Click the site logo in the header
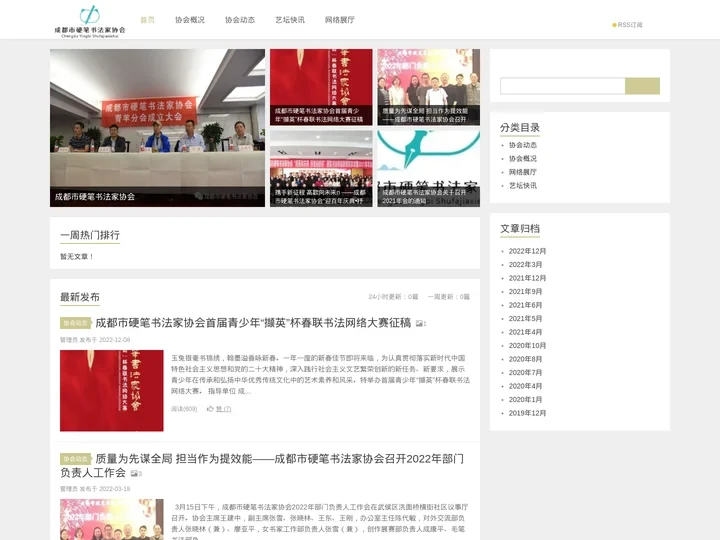The width and height of the screenshot is (720, 540). pyautogui.click(x=90, y=22)
